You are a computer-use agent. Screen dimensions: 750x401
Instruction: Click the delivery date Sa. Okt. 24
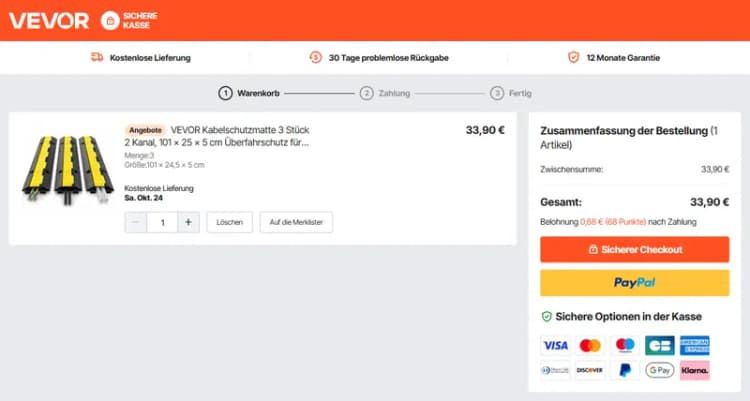[x=143, y=198]
